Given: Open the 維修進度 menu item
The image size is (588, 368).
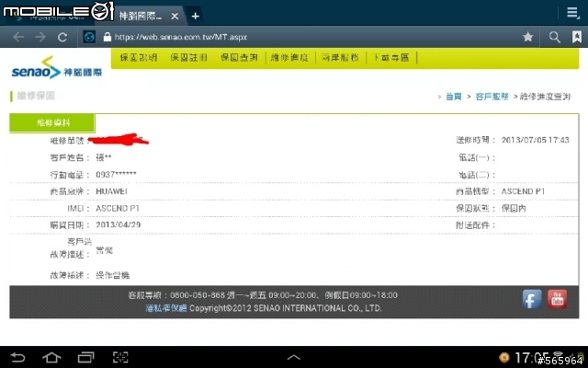Looking at the screenshot, I should (x=289, y=57).
